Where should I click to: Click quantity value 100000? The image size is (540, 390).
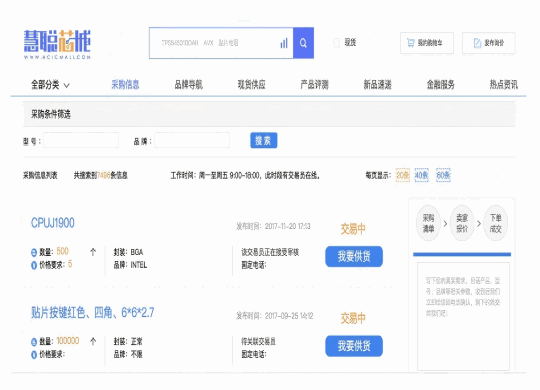point(68,341)
